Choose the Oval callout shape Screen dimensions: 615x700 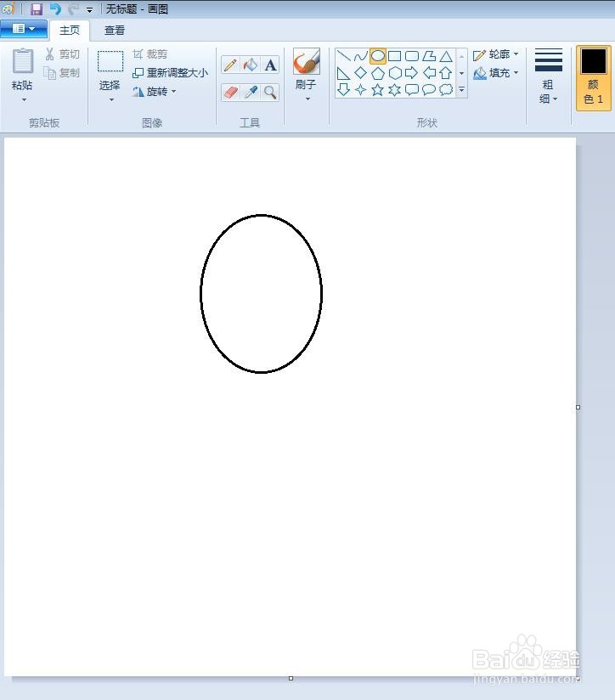click(x=429, y=90)
